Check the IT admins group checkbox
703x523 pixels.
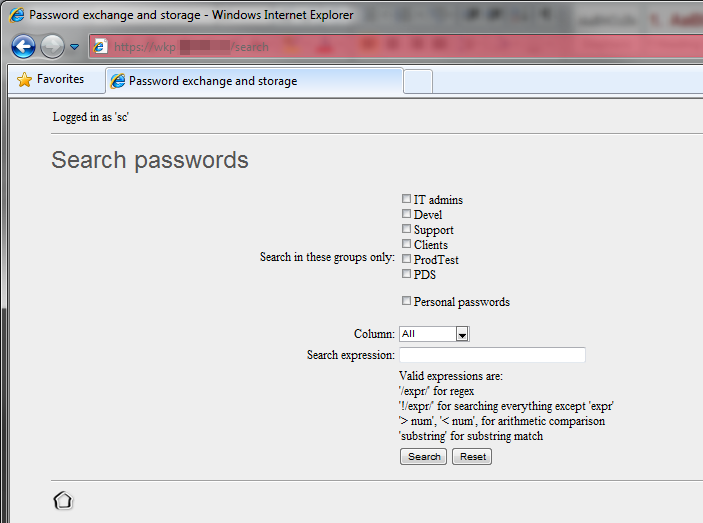[x=406, y=199]
